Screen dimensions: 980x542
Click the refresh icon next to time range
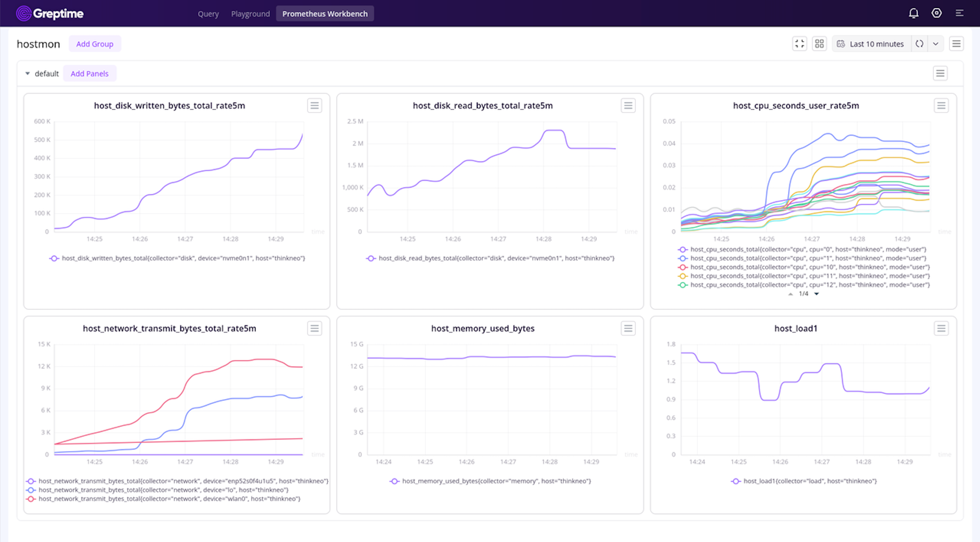pos(920,43)
